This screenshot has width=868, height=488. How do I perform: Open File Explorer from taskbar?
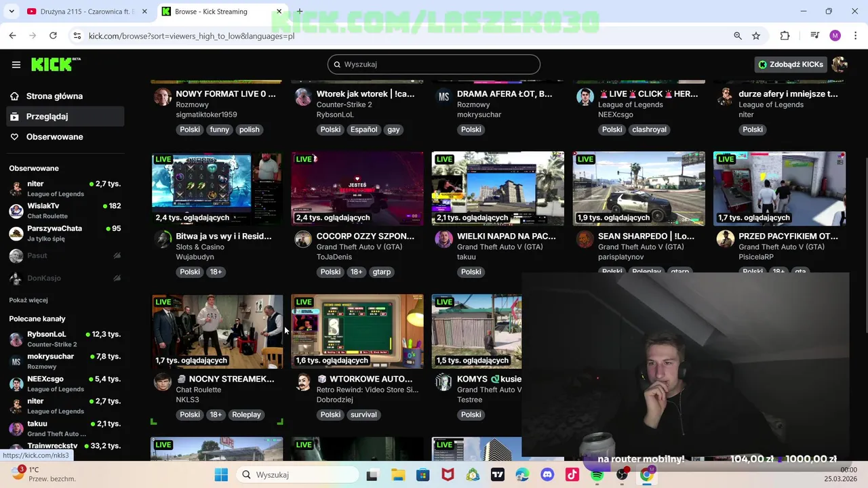397,475
